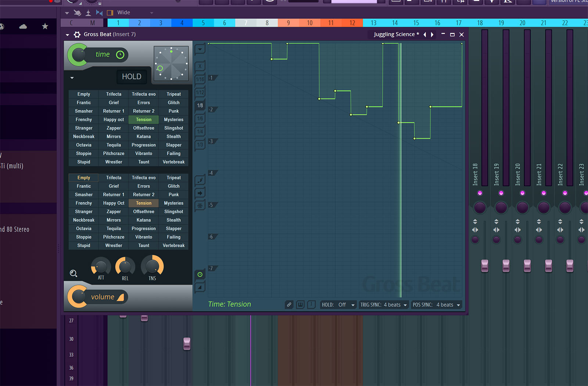Toggle the HOLD button
Image resolution: width=588 pixels, height=386 pixels.
pyautogui.click(x=132, y=77)
